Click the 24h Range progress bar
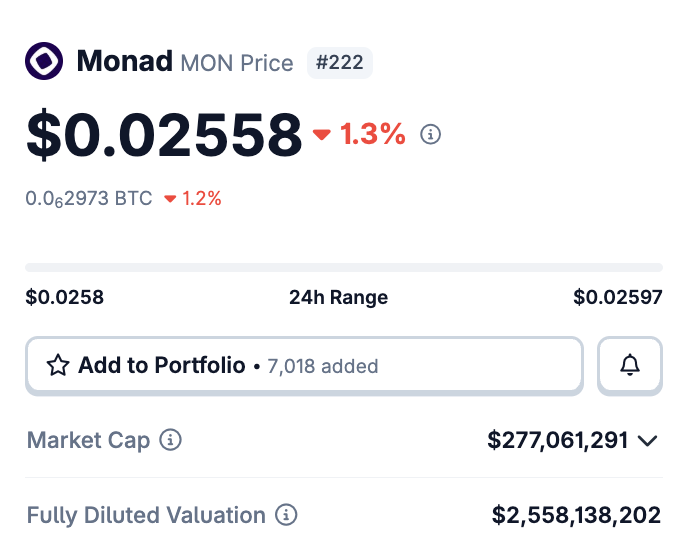This screenshot has height=548, width=686. coord(343,267)
